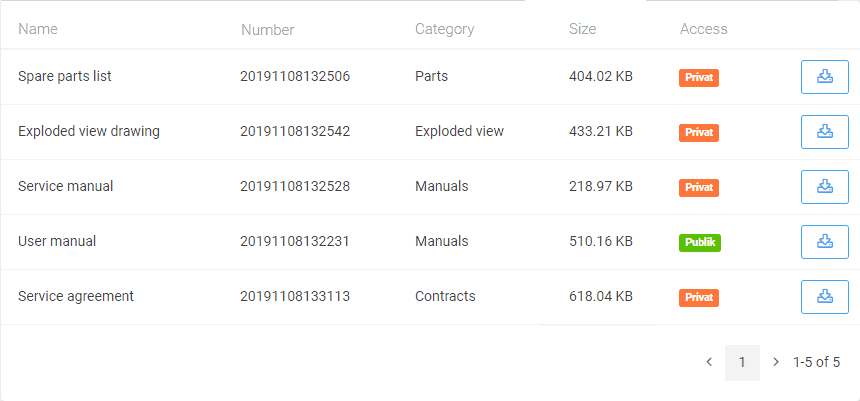Select page 1 in pagination
The image size is (860, 401).
click(x=742, y=362)
